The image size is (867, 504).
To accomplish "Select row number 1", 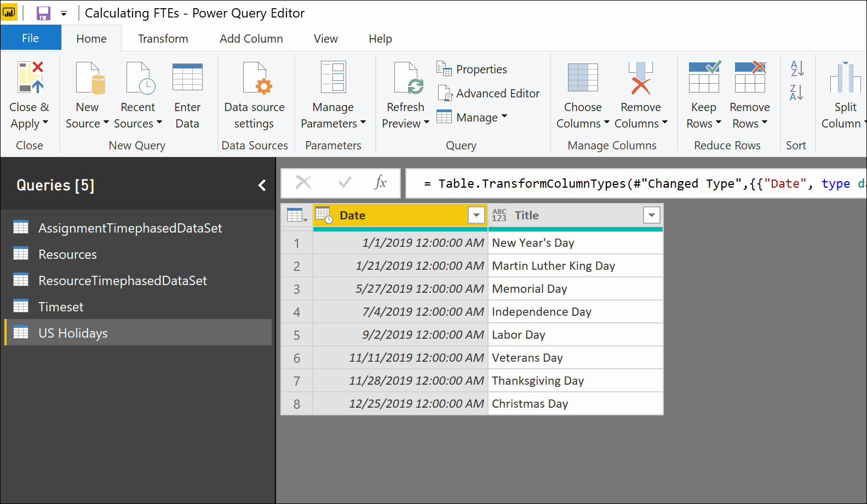I will coord(297,243).
